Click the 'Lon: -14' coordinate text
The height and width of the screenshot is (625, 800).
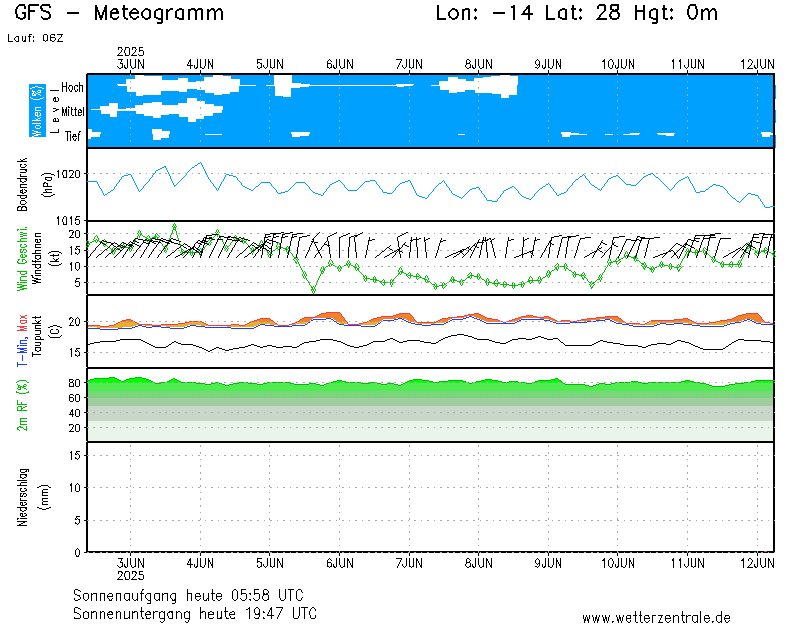(x=484, y=13)
